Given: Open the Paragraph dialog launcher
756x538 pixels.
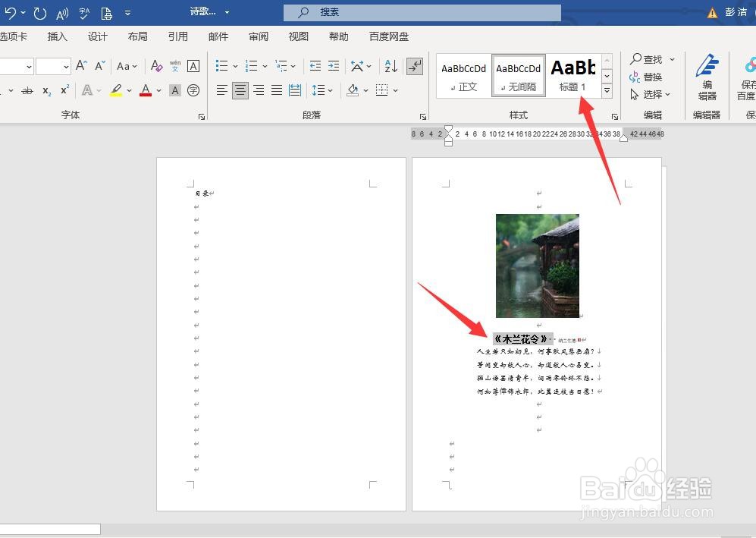Looking at the screenshot, I should tap(423, 116).
